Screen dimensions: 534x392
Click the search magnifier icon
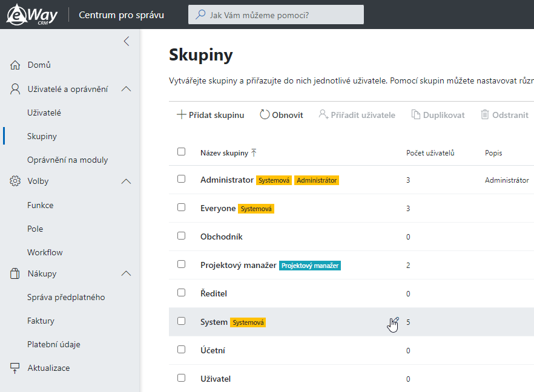[200, 15]
